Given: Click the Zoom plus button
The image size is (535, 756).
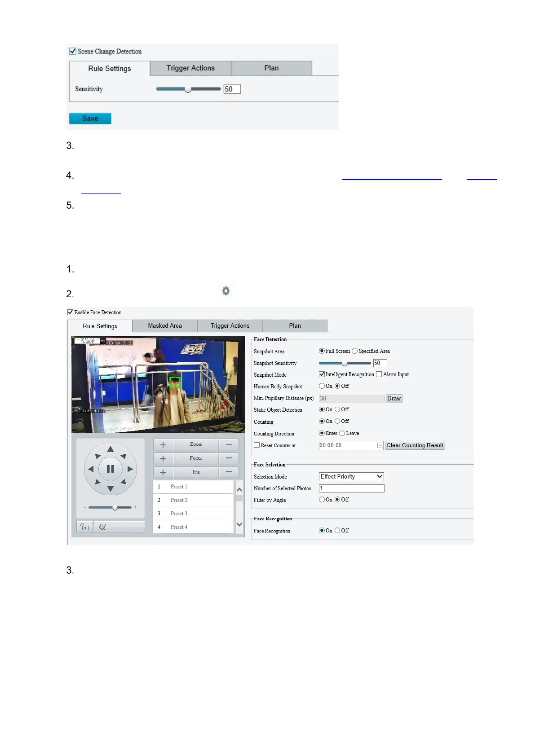Looking at the screenshot, I should coord(163,444).
